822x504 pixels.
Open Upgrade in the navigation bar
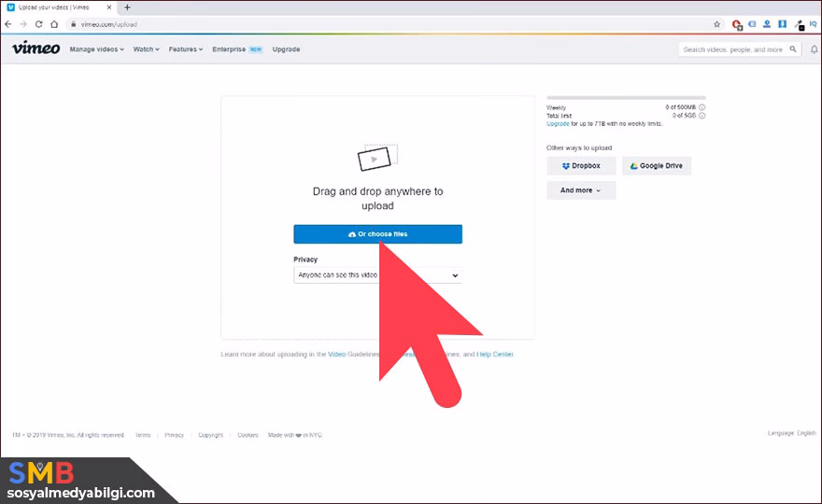pyautogui.click(x=286, y=49)
